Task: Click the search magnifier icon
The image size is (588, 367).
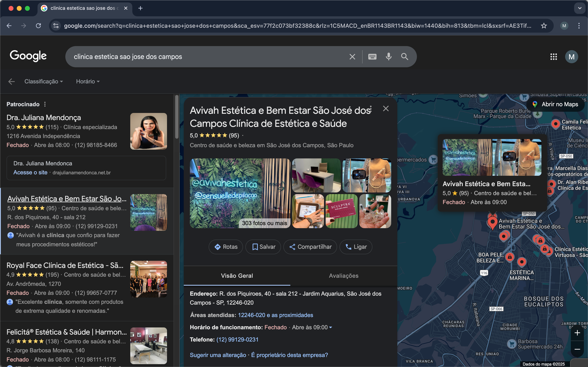Action: (x=404, y=56)
